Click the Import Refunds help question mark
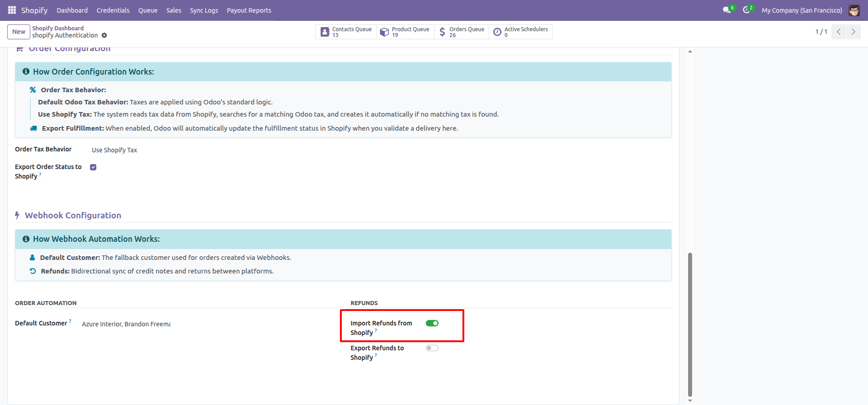Image resolution: width=868 pixels, height=405 pixels. [x=376, y=330]
